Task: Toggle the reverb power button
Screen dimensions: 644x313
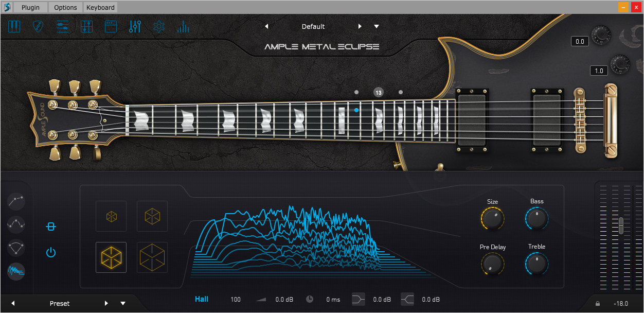Action: pyautogui.click(x=50, y=252)
